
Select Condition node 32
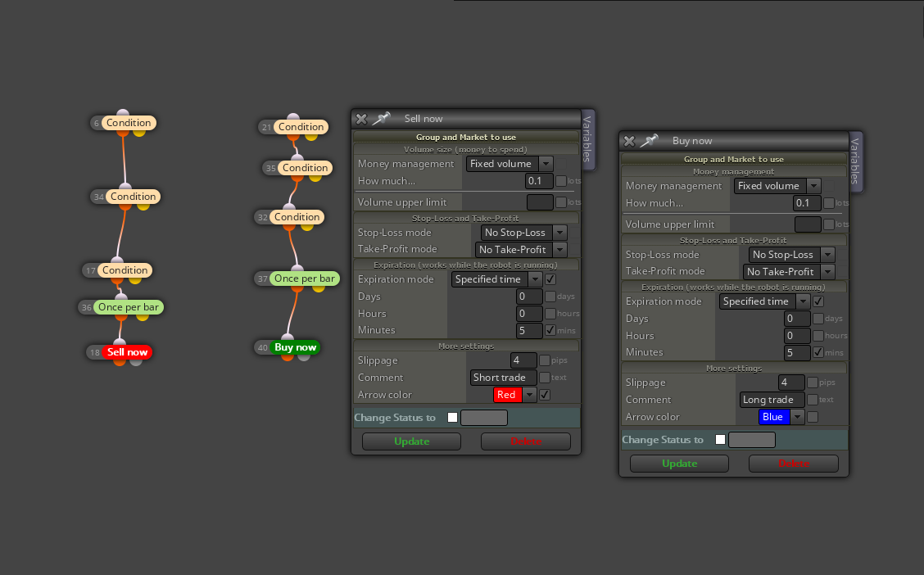point(297,217)
